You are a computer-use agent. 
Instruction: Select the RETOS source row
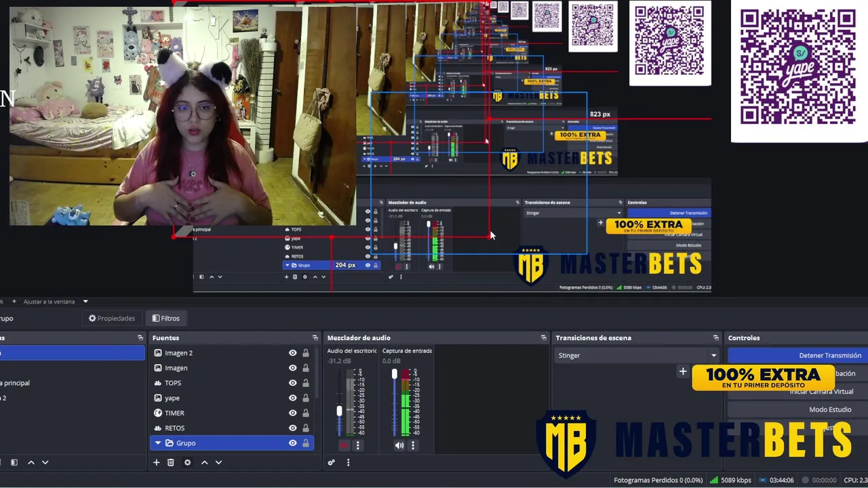click(x=232, y=428)
